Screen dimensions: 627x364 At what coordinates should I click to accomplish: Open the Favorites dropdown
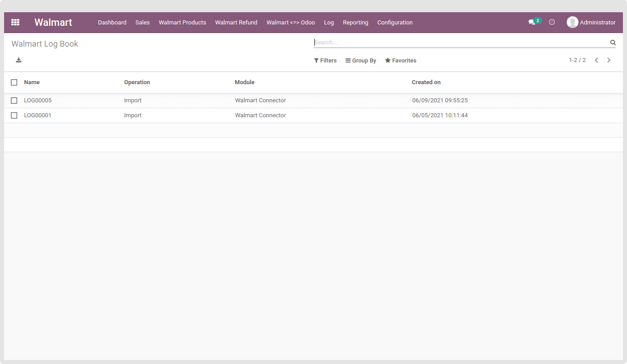pos(400,61)
